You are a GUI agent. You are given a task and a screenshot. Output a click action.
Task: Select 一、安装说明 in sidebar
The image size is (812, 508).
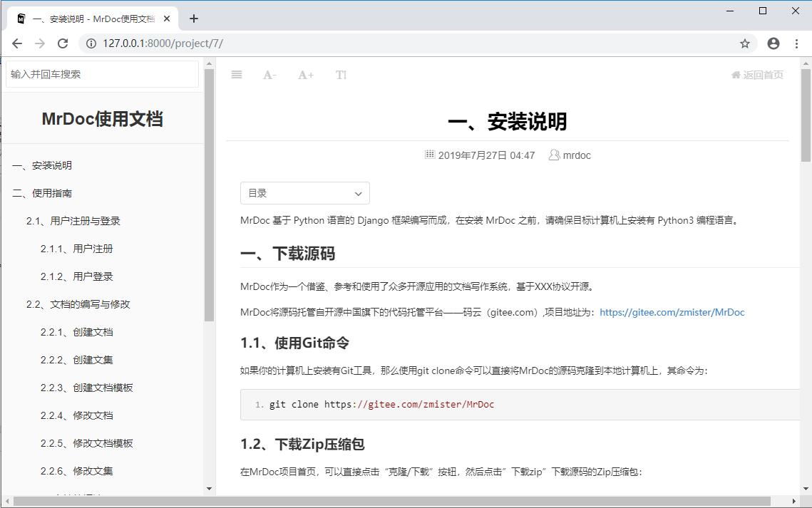click(x=42, y=165)
